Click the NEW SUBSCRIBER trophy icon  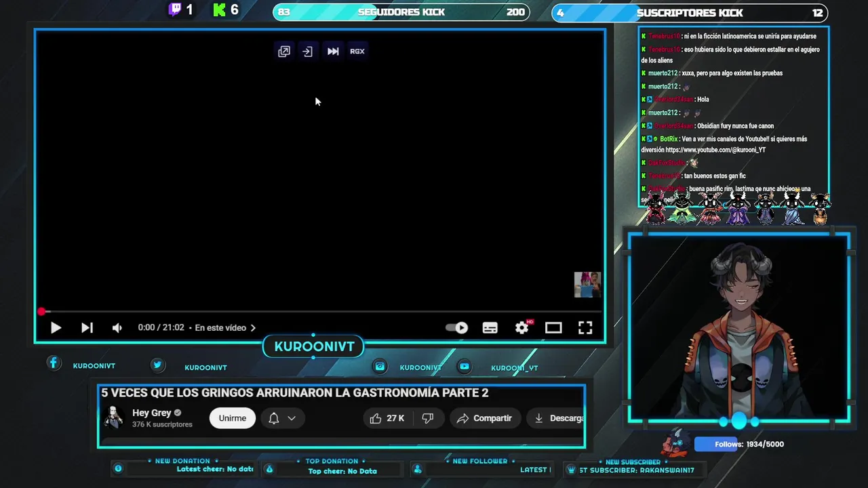[571, 470]
